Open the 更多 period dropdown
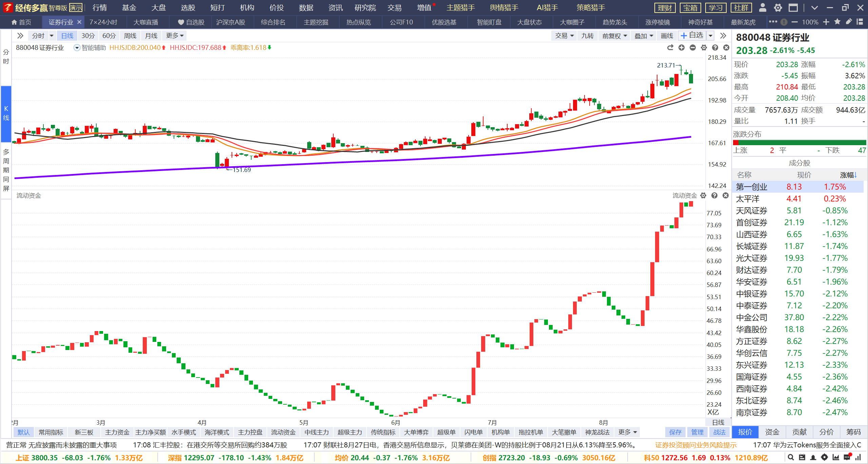Image resolution: width=868 pixels, height=464 pixels. (175, 36)
